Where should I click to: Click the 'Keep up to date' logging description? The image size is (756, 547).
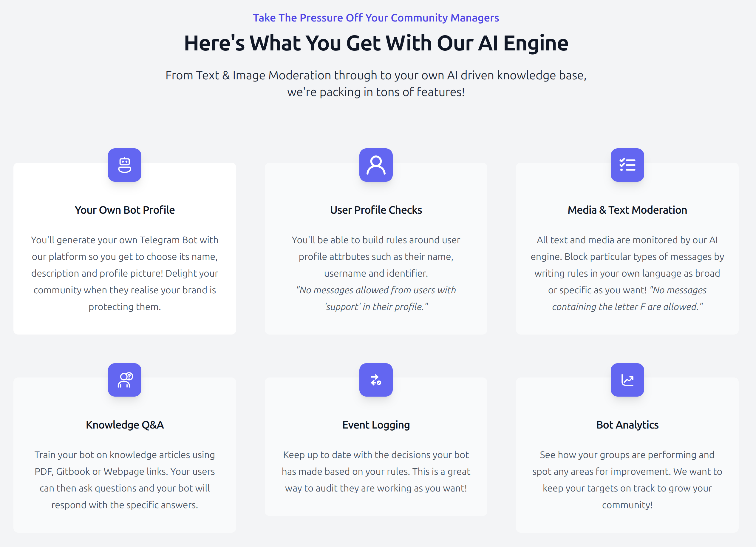[376, 471]
